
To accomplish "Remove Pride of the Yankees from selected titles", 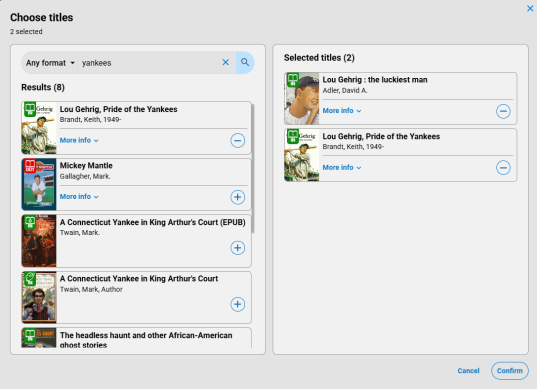I will click(503, 168).
